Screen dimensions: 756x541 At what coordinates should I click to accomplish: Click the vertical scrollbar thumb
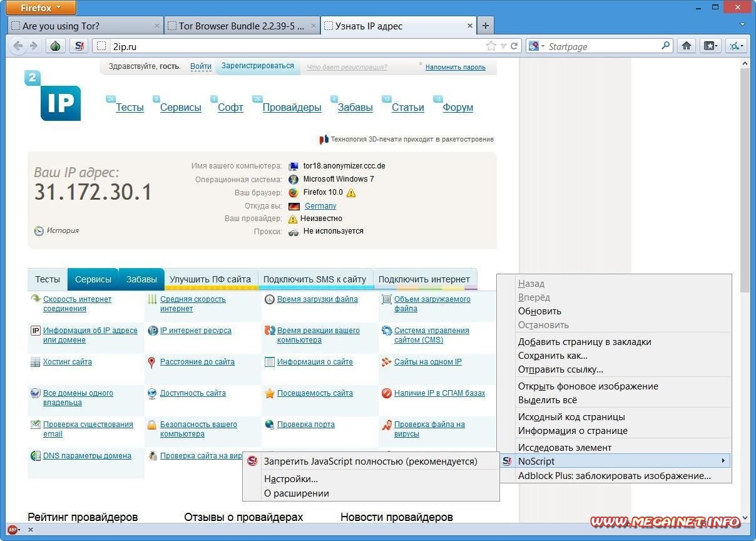745,180
